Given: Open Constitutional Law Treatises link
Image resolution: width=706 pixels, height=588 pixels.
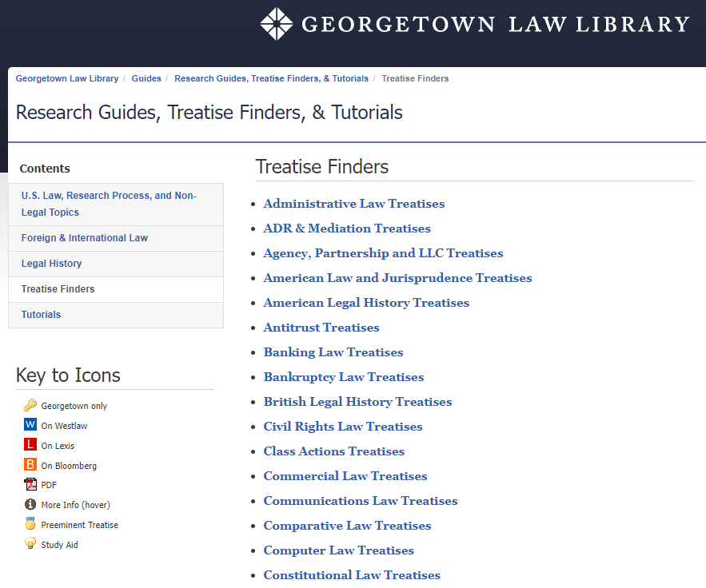Looking at the screenshot, I should pos(351,574).
